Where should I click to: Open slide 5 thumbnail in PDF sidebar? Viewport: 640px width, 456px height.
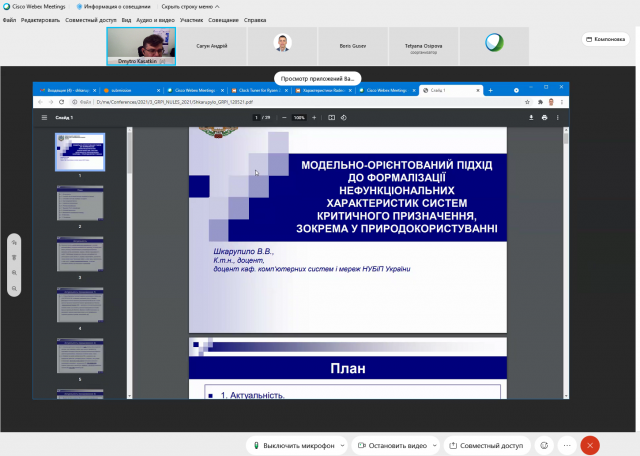(80, 355)
